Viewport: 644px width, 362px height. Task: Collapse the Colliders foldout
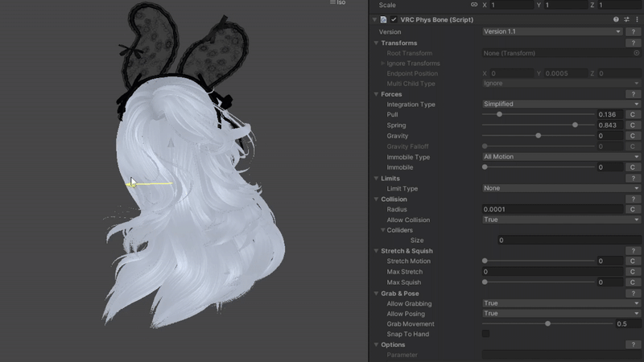point(382,230)
